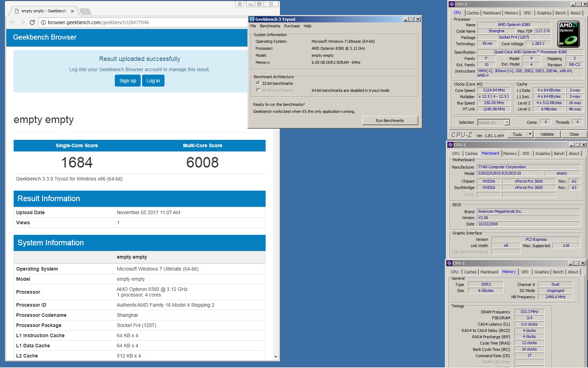Reload the Geekbench Browser page
Screen dimensions: 588x368
(32, 22)
